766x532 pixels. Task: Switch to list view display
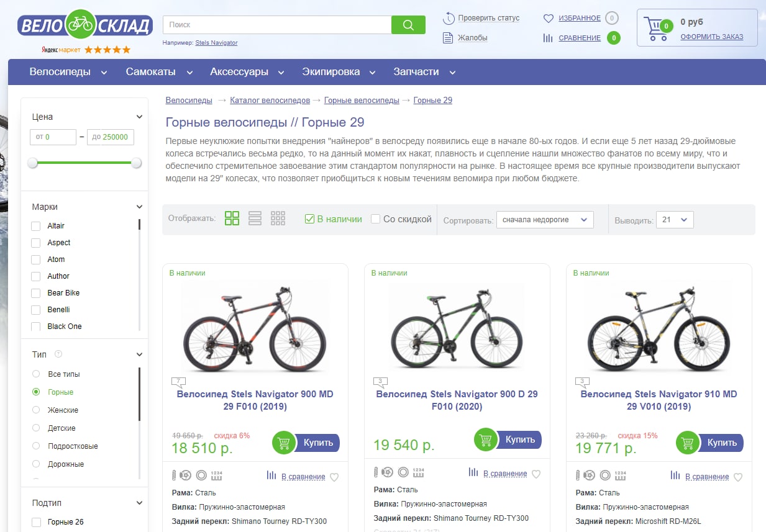(255, 218)
